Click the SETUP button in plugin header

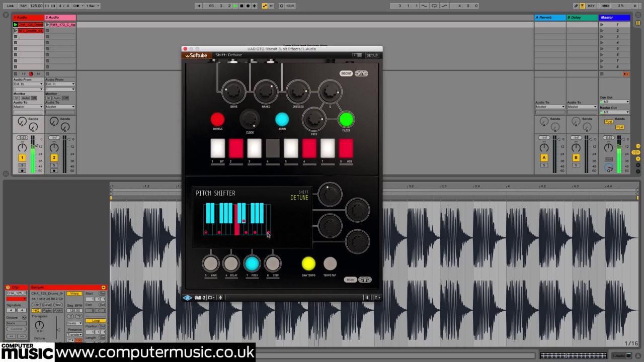pos(372,55)
